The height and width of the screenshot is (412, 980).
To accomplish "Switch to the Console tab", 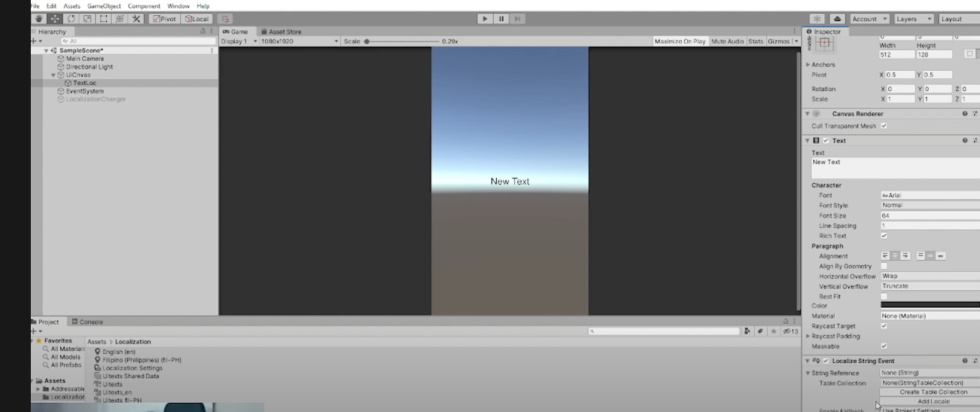I will click(x=87, y=322).
